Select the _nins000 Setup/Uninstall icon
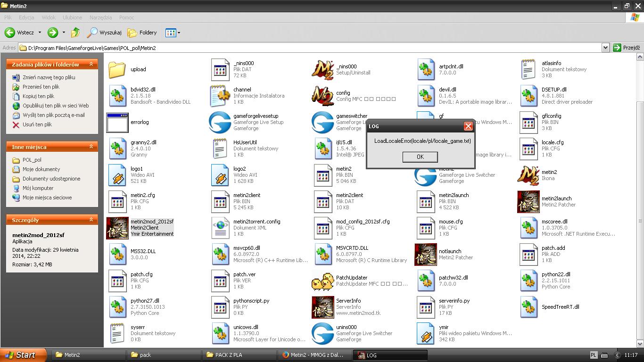644x362 pixels. tap(323, 70)
